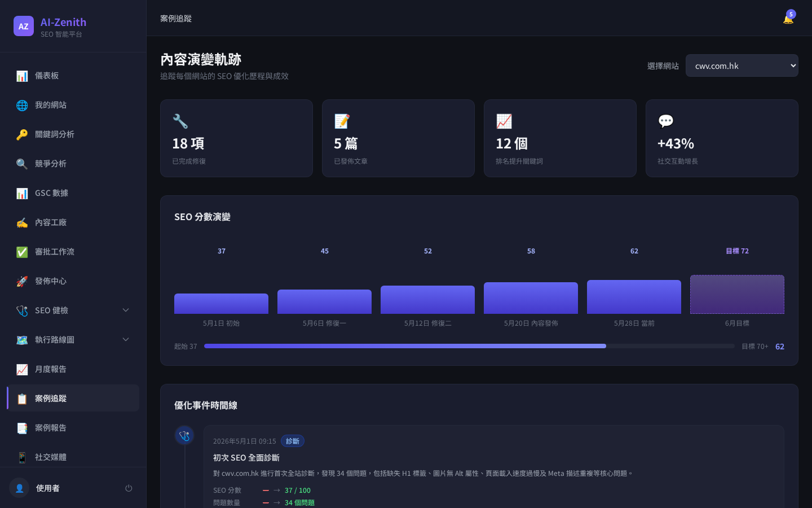Click the timeline stethoscope marker icon

click(184, 435)
